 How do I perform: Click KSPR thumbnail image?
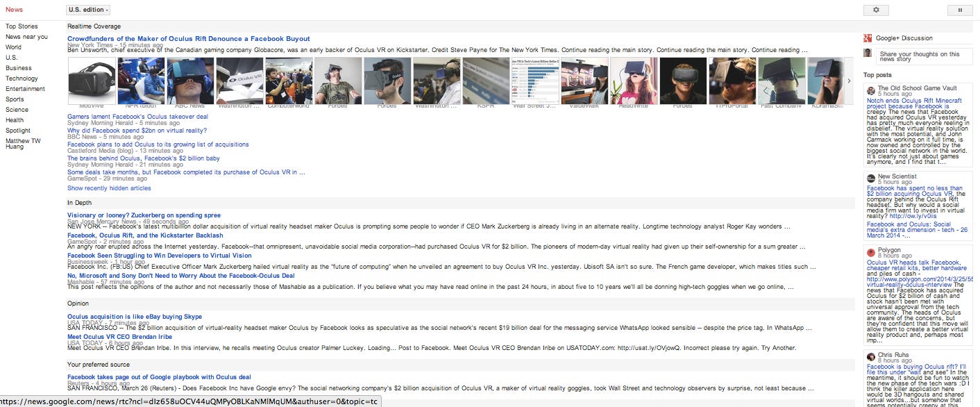pos(486,81)
